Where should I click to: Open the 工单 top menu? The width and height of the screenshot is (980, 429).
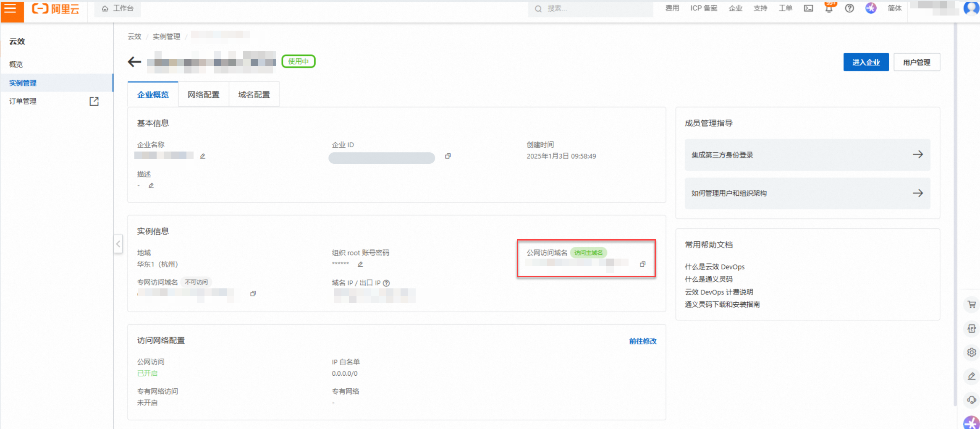click(x=786, y=8)
